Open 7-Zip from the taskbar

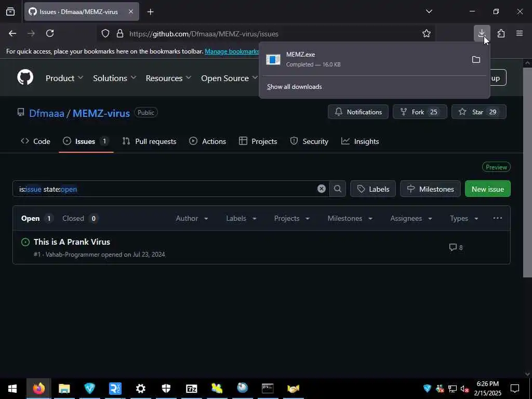coord(191,389)
